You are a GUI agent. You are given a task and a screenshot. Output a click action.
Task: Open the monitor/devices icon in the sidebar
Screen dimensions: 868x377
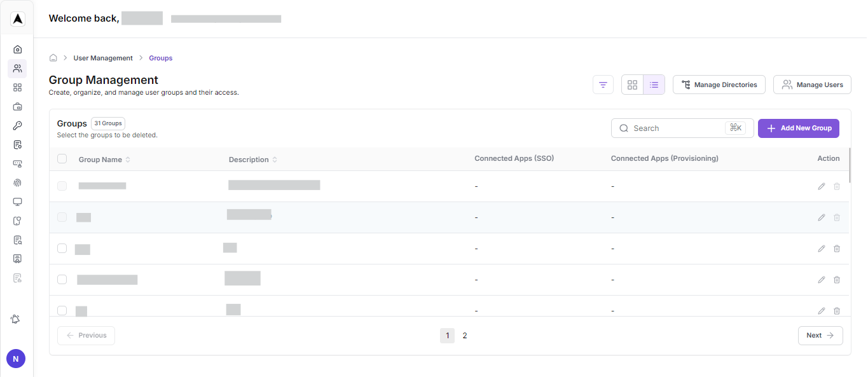(x=17, y=202)
